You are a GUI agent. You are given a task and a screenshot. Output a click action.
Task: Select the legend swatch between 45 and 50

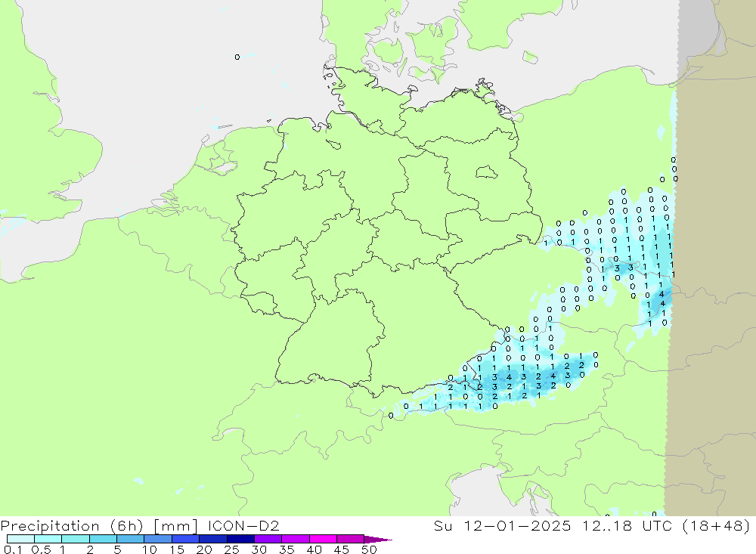(351, 539)
